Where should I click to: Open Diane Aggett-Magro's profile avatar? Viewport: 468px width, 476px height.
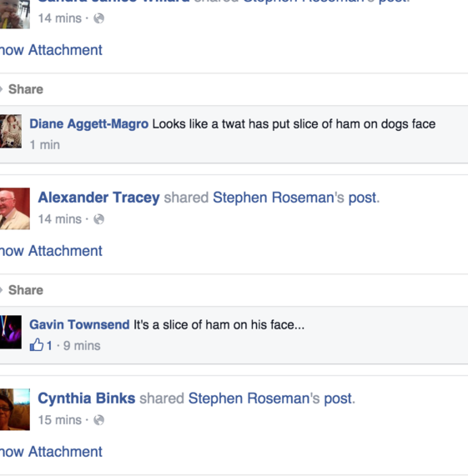coord(11,131)
